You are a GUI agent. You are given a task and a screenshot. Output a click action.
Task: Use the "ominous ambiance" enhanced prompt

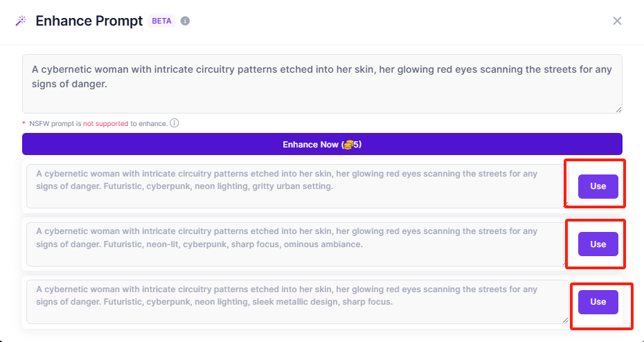[x=598, y=244]
